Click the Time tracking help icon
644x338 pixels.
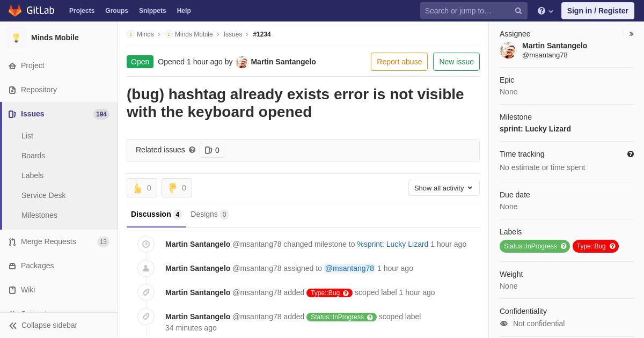[631, 154]
